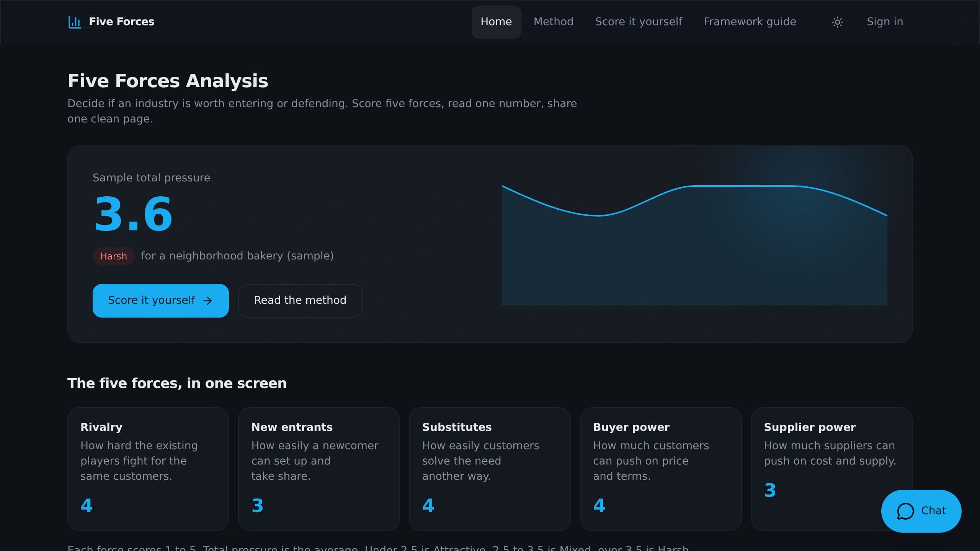Select the Substitutes force card

point(490,469)
